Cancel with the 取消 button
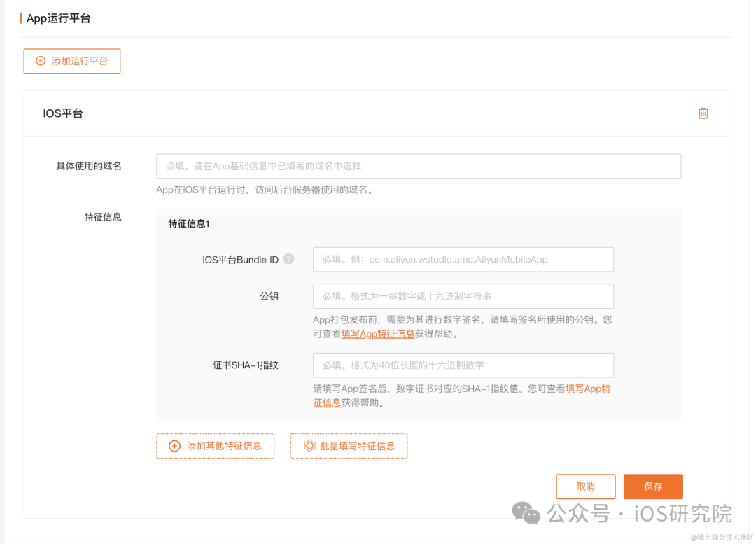This screenshot has height=544, width=756. (x=586, y=487)
